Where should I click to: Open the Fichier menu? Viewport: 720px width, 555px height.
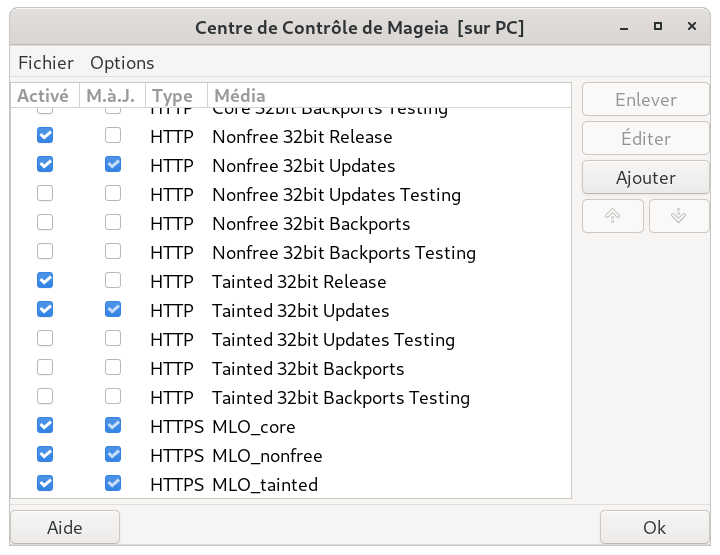click(45, 63)
